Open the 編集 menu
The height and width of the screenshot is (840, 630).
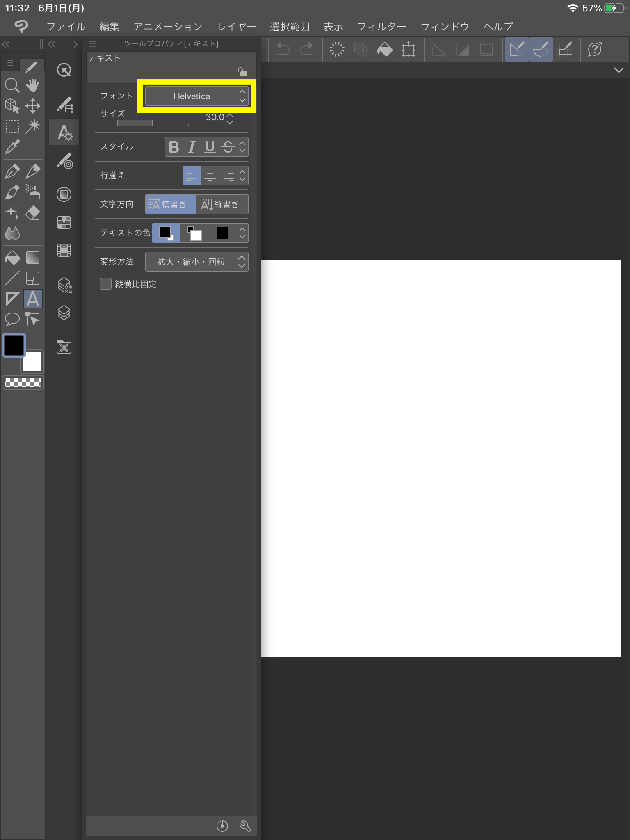[109, 27]
